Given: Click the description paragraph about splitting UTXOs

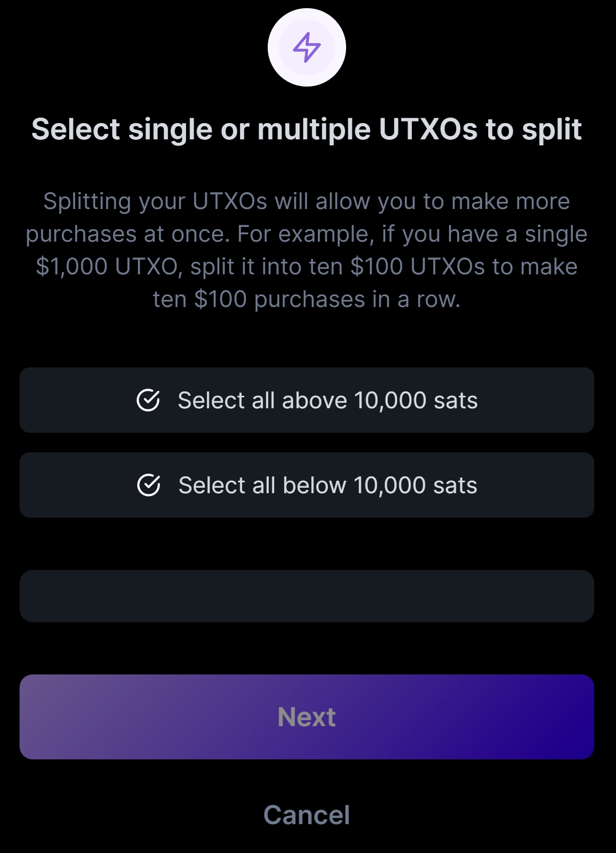Looking at the screenshot, I should (307, 250).
